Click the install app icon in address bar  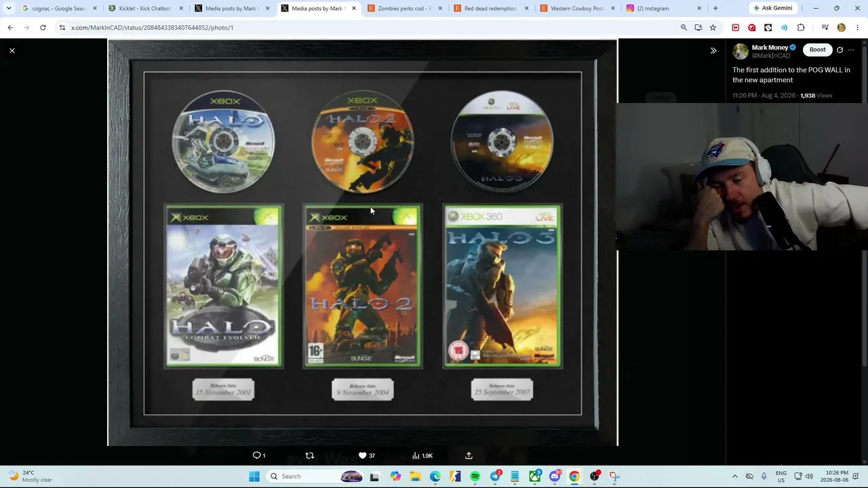point(698,27)
